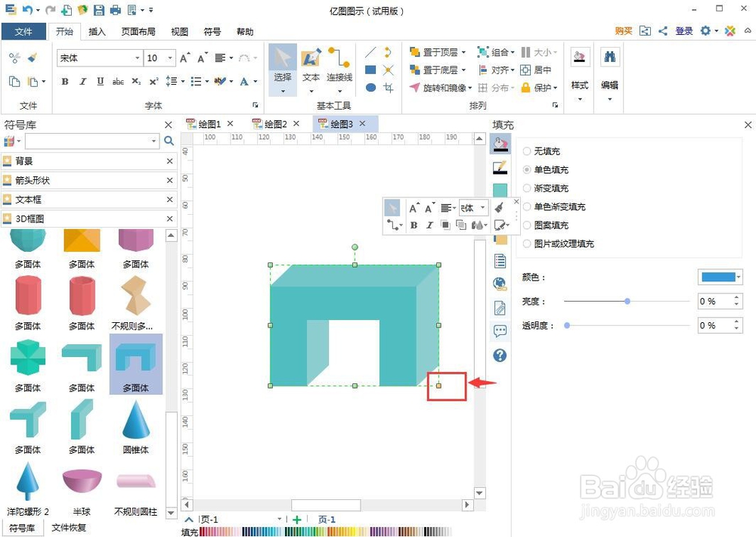Viewport: 756px width, 537px height.
Task: Click the 购买 (Buy) link
Action: [622, 32]
